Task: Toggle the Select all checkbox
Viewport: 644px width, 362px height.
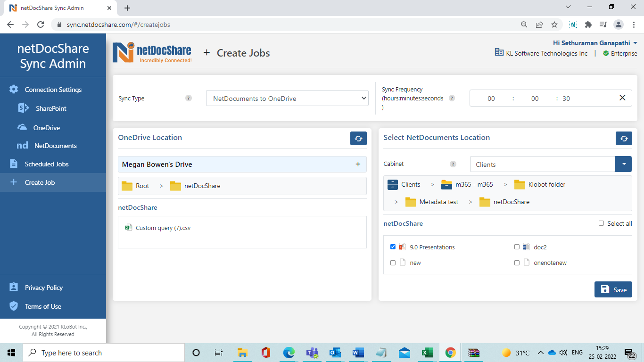Action: tap(601, 223)
